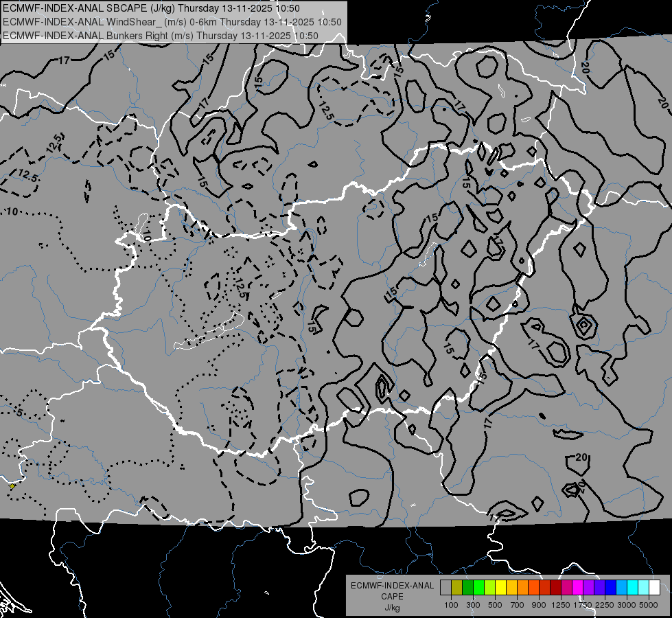Image resolution: width=672 pixels, height=618 pixels.
Task: Pick the sky blue swatch before 3000
Action: (622, 588)
